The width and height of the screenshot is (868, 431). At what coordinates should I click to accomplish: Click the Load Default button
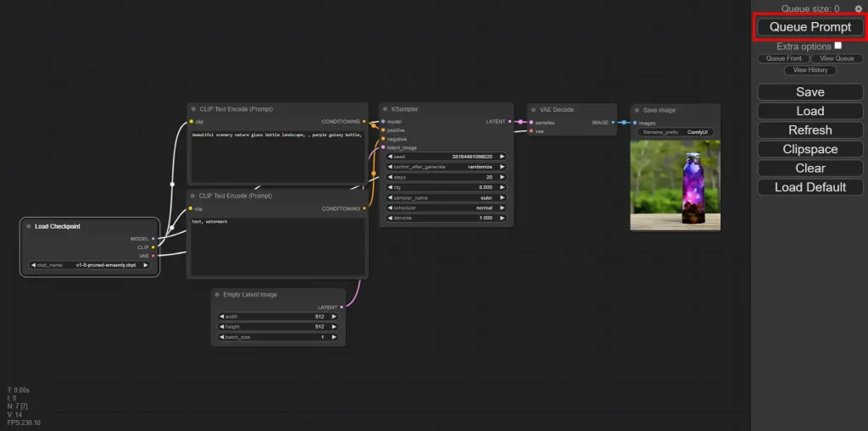click(x=810, y=187)
